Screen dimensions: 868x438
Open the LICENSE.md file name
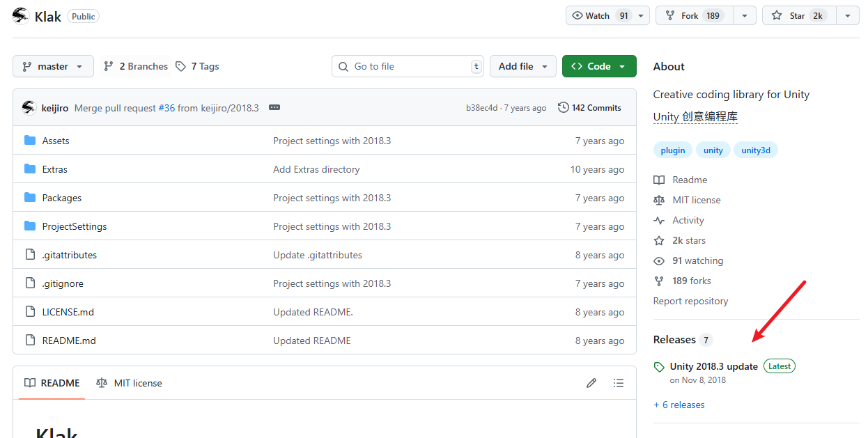pos(68,312)
